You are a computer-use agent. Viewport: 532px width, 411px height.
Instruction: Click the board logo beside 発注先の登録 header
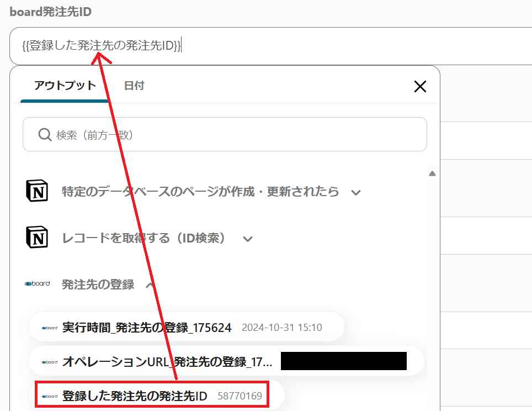point(38,283)
